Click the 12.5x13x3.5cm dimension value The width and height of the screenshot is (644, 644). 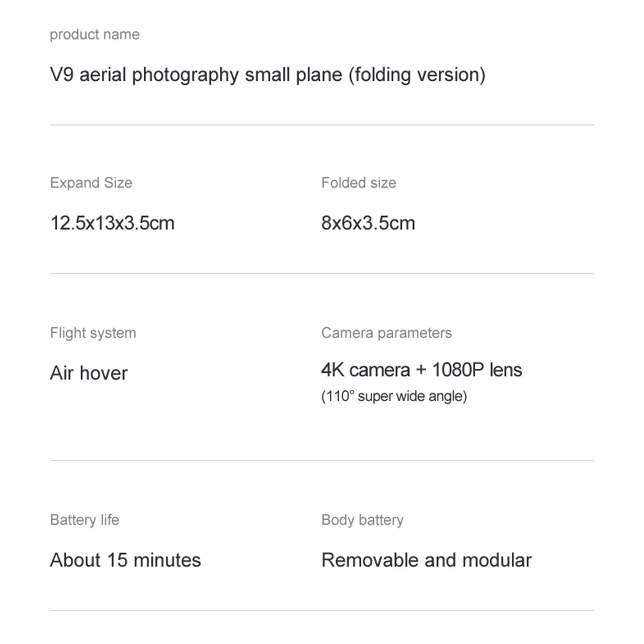pyautogui.click(x=112, y=223)
